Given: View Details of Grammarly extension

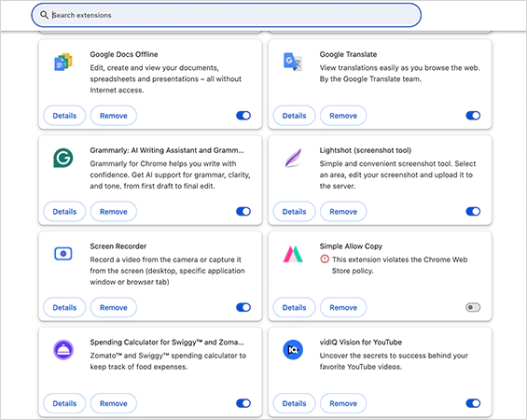Looking at the screenshot, I should [x=64, y=212].
